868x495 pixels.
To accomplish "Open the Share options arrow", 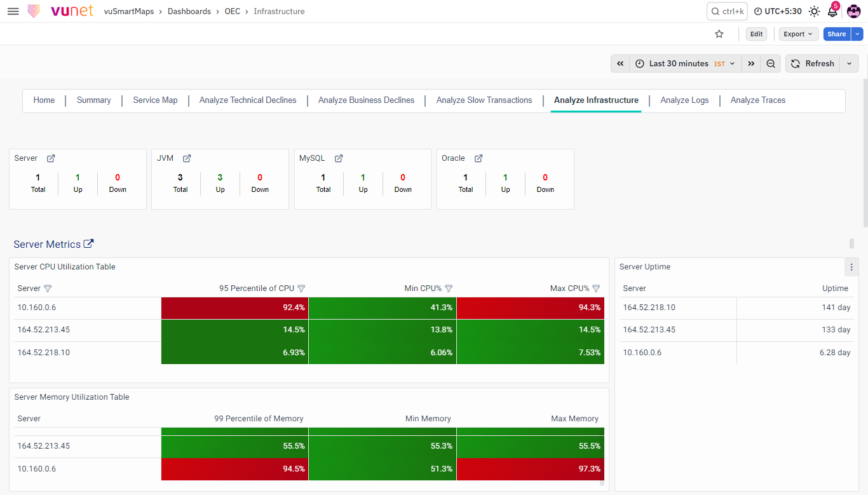I will tap(857, 34).
